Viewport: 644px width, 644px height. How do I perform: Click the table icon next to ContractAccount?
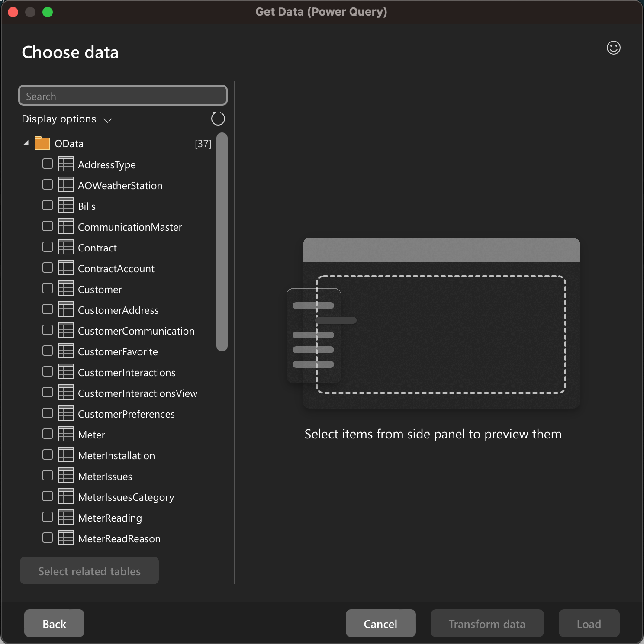pos(66,268)
